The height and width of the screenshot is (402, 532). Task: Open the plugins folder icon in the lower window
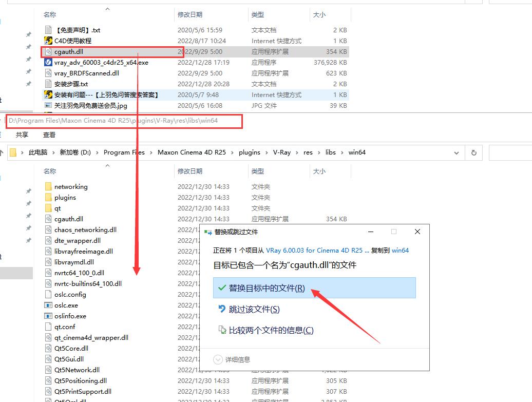(x=48, y=198)
